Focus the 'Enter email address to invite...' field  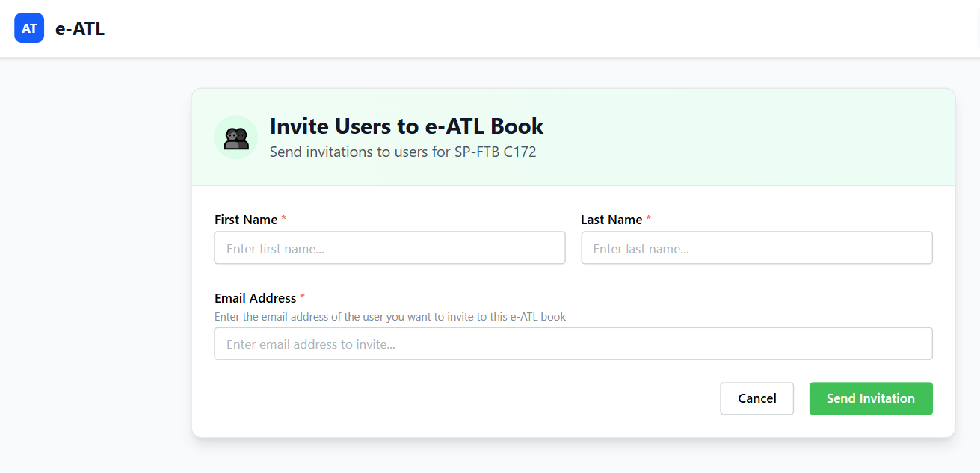coord(573,344)
